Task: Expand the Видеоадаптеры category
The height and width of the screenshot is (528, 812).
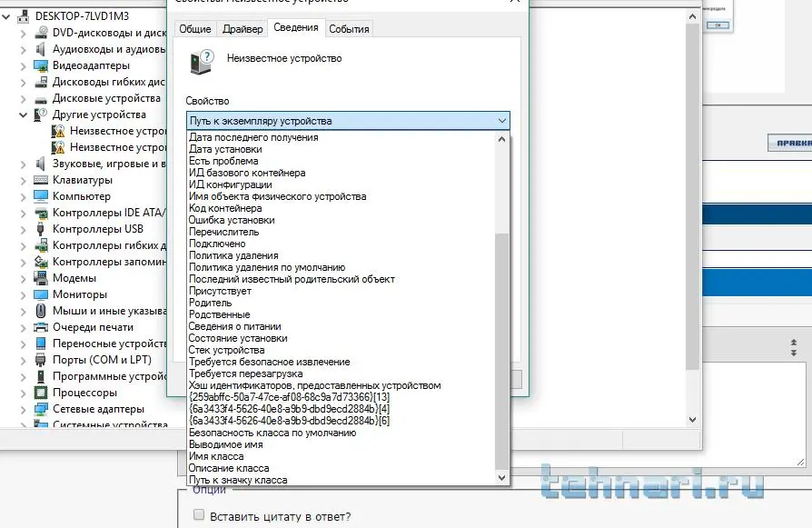Action: 23,65
